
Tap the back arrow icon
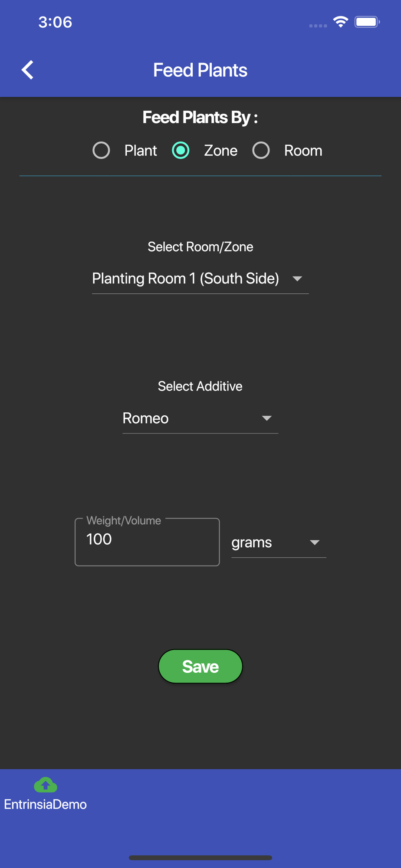click(x=28, y=70)
